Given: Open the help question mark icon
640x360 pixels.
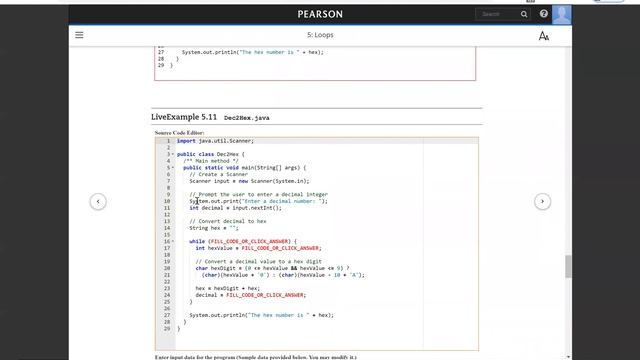Looking at the screenshot, I should pyautogui.click(x=543, y=14).
